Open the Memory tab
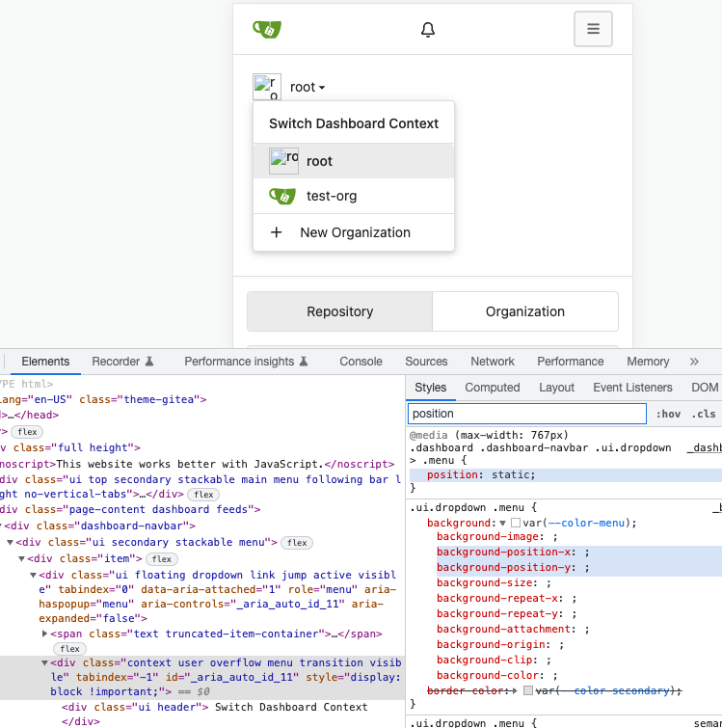 [x=648, y=362]
